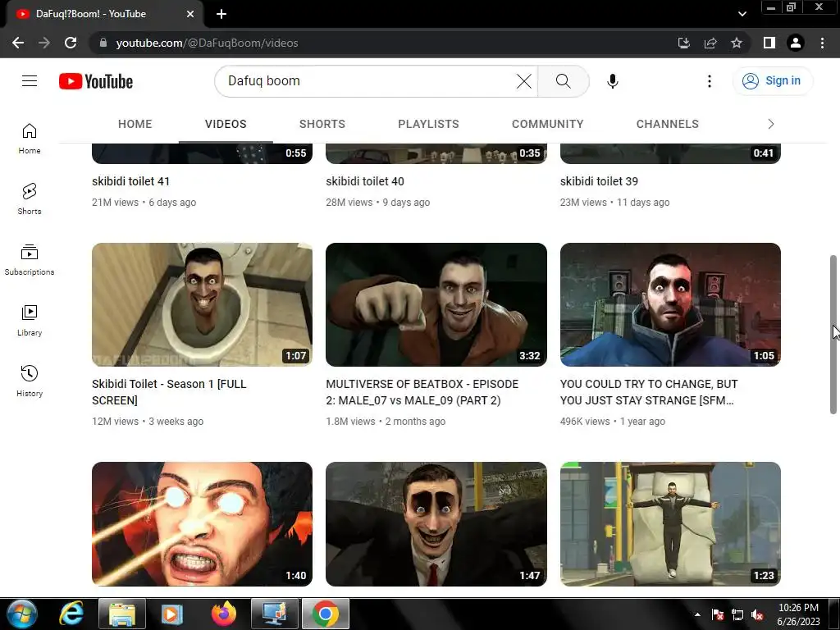Bookmark this page with the star
The image size is (840, 630).
tap(737, 43)
